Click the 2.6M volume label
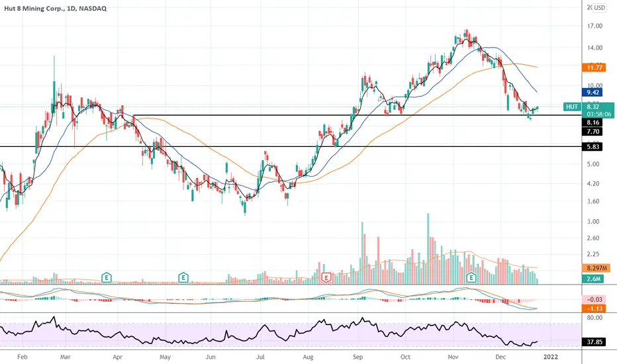 [x=593, y=279]
